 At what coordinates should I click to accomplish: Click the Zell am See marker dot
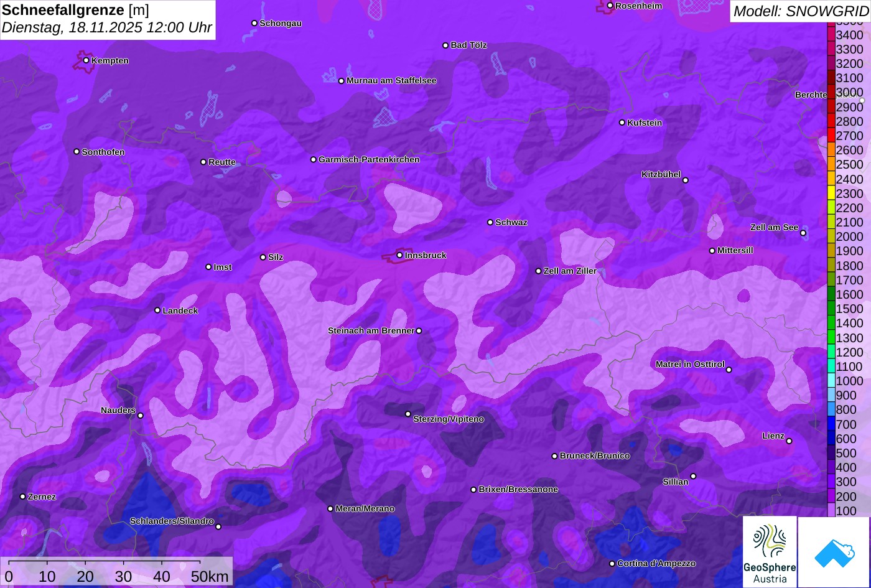tap(803, 233)
